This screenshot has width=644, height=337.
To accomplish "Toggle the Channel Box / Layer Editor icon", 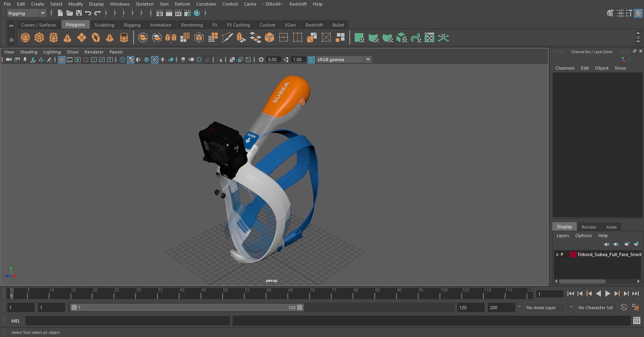I will [638, 13].
